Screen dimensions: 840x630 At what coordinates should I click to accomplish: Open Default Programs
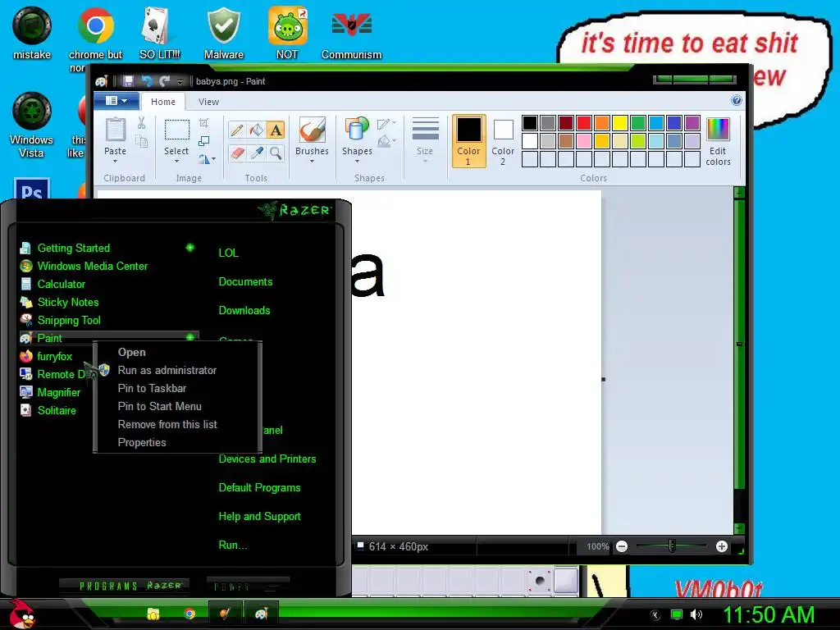[x=259, y=488]
